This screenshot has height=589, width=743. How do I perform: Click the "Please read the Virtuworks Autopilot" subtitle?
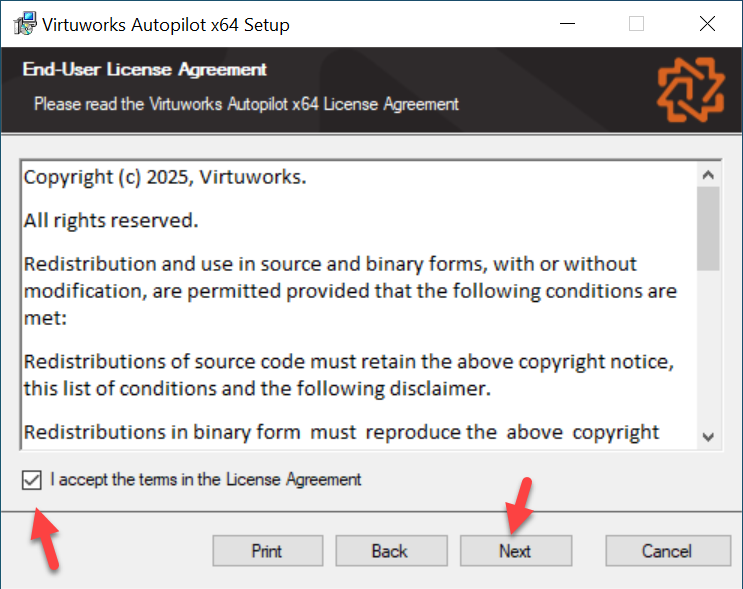pos(246,104)
